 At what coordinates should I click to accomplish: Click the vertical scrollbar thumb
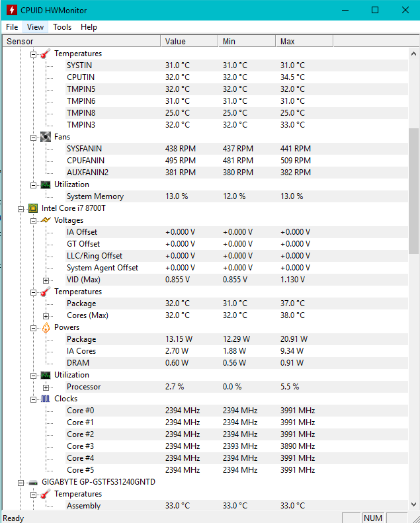[414, 190]
